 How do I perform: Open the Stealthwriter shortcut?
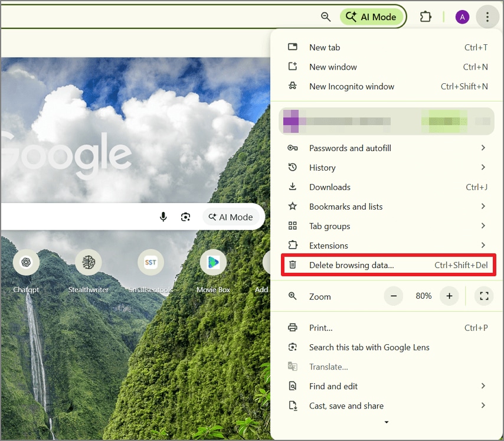click(89, 272)
